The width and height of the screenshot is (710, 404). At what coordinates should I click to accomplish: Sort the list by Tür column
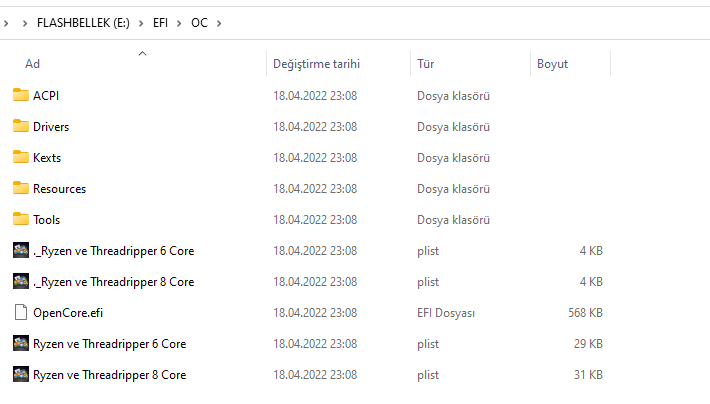click(x=425, y=64)
